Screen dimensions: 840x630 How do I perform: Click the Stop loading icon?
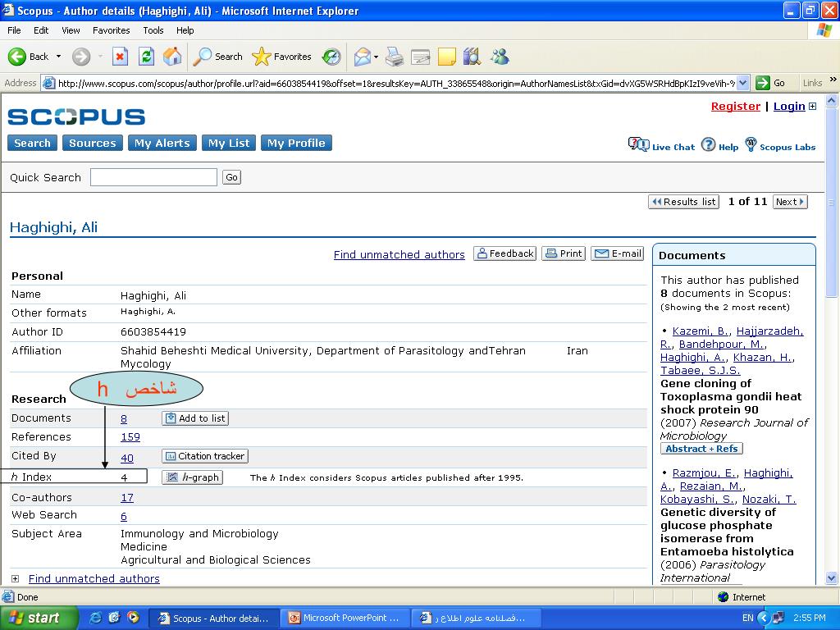pos(120,57)
